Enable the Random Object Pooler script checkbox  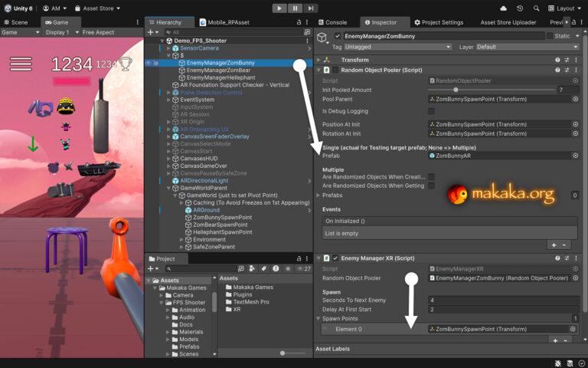(x=335, y=70)
